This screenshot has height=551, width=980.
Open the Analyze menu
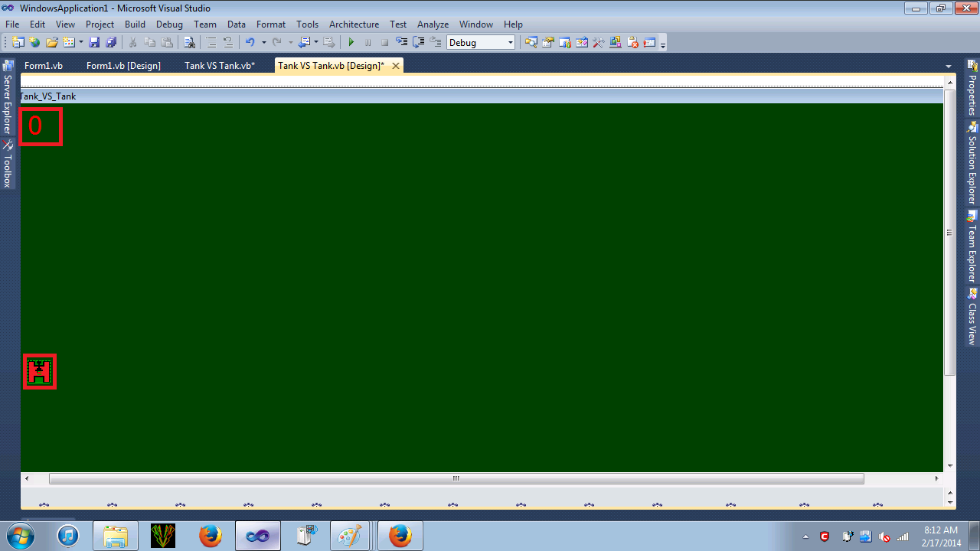[433, 24]
